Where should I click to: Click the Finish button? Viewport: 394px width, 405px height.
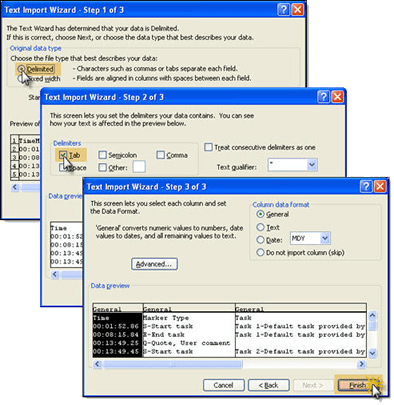tap(357, 385)
